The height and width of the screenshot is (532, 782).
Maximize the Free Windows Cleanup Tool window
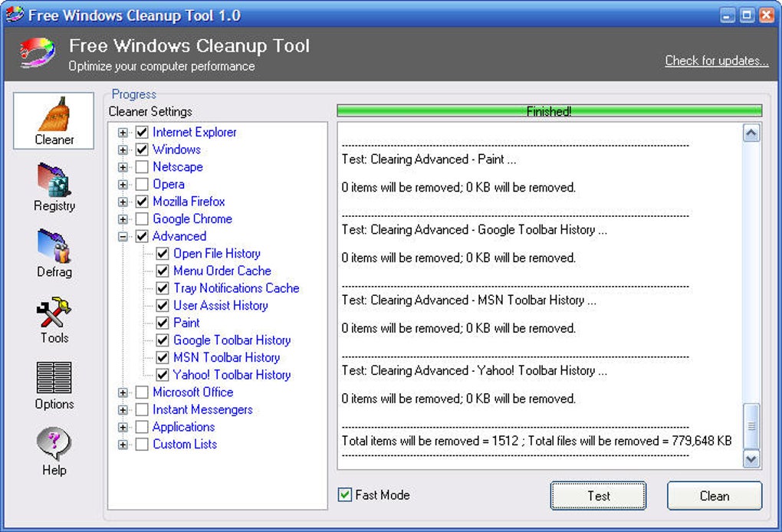(747, 15)
